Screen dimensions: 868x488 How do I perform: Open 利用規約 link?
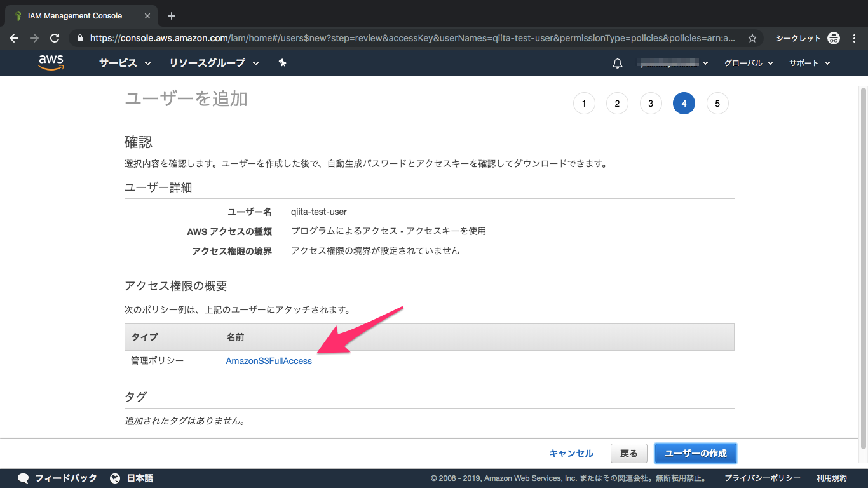tap(832, 478)
